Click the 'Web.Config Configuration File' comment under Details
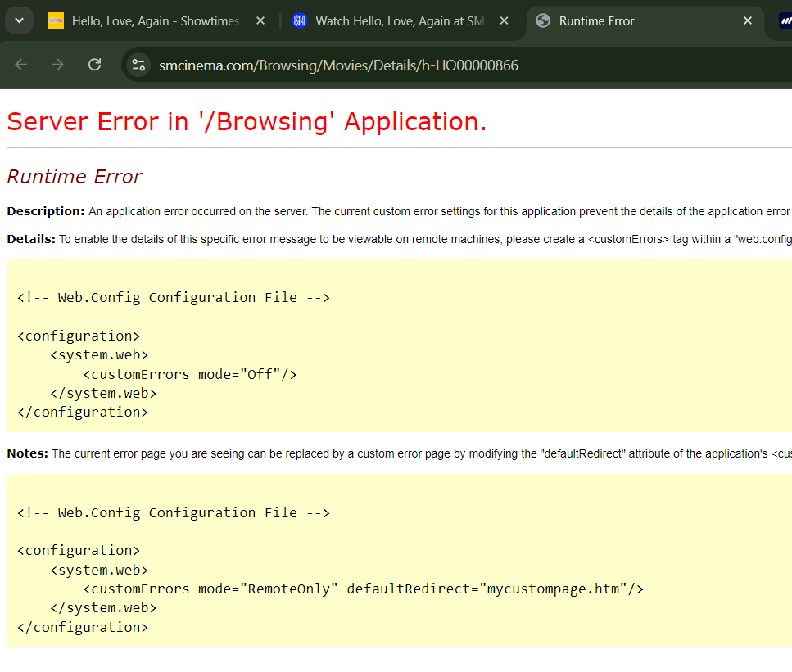The width and height of the screenshot is (792, 672). tap(174, 298)
